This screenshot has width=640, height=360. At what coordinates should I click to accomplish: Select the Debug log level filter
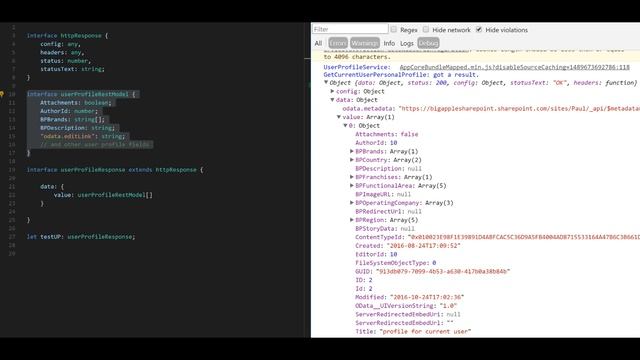[x=428, y=43]
